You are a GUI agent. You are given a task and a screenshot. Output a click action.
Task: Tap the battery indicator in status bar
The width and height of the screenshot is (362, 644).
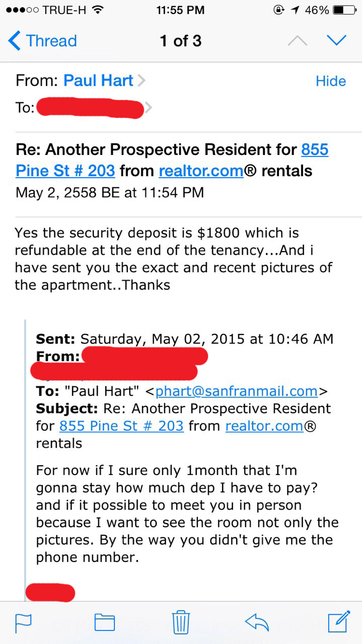pos(344,10)
